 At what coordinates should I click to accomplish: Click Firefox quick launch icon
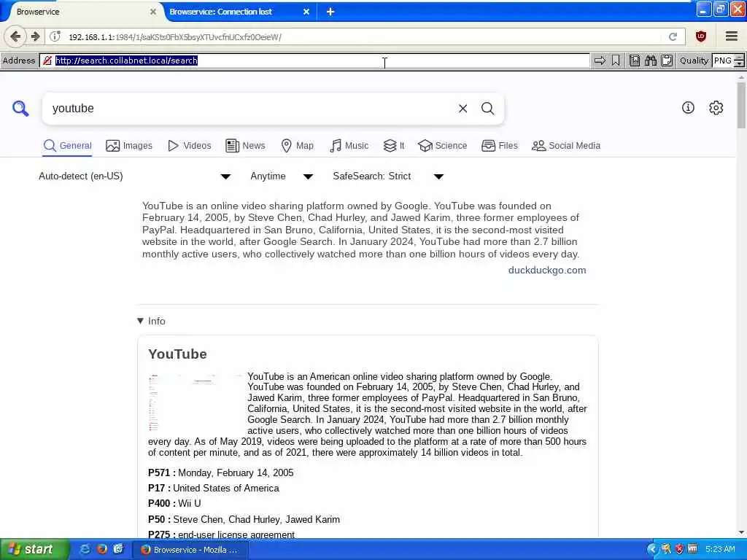pyautogui.click(x=101, y=549)
